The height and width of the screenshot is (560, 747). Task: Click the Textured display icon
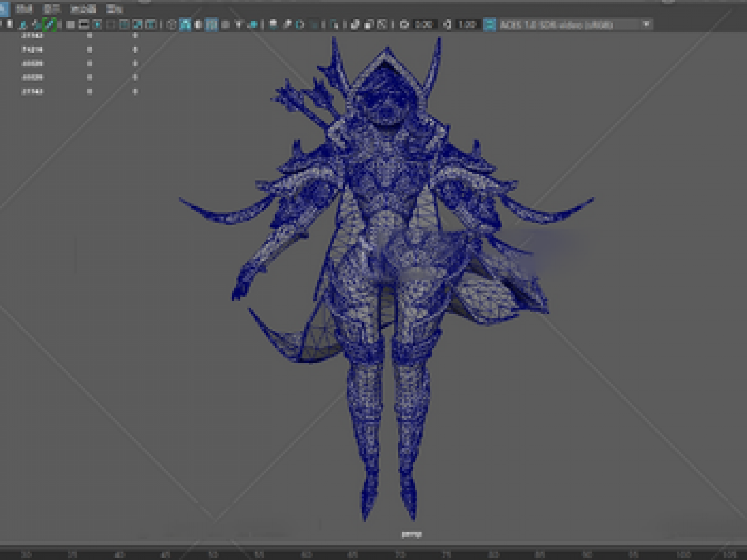point(225,24)
